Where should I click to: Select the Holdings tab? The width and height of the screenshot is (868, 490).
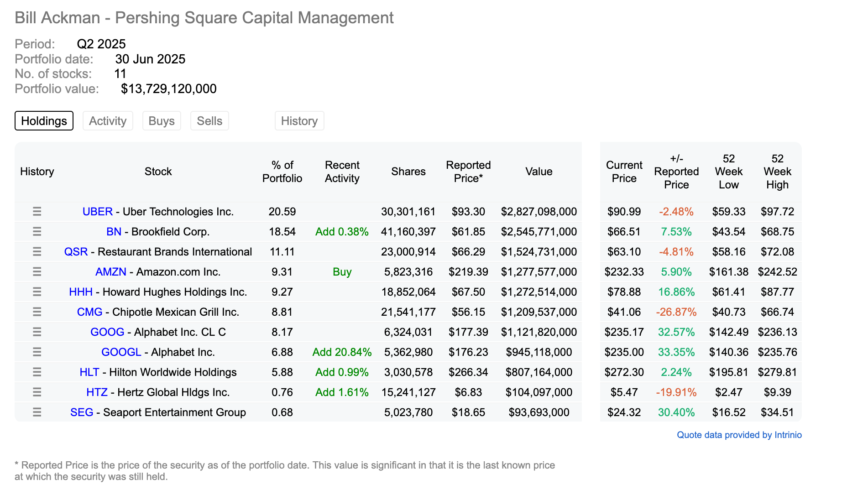click(44, 121)
